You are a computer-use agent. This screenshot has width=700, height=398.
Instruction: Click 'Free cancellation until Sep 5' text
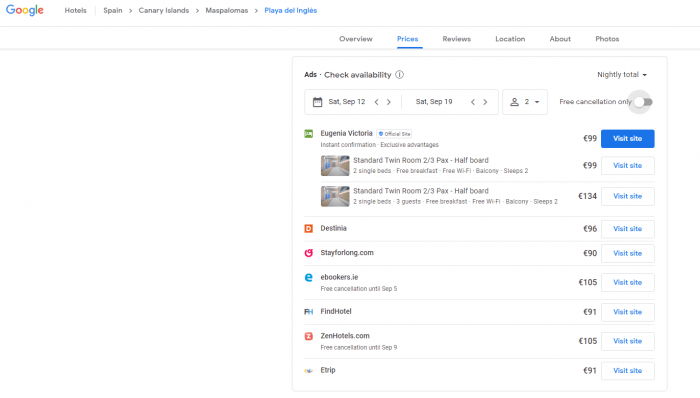(x=359, y=289)
